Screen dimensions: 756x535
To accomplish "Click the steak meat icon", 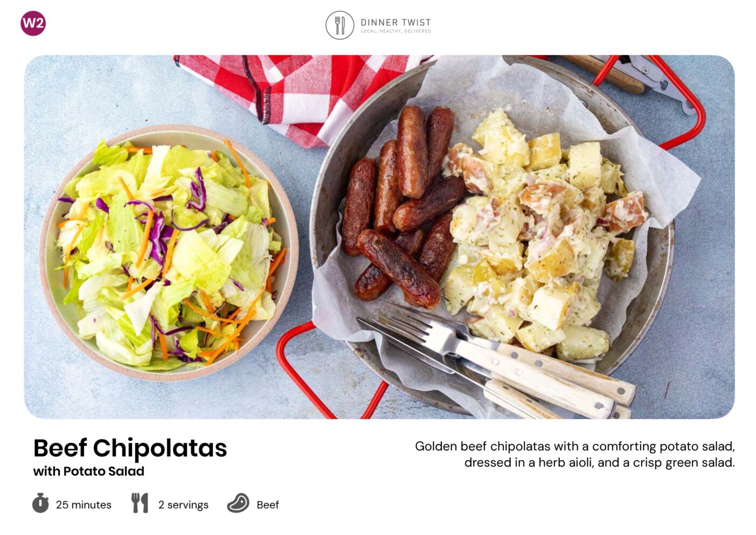I will click(238, 503).
